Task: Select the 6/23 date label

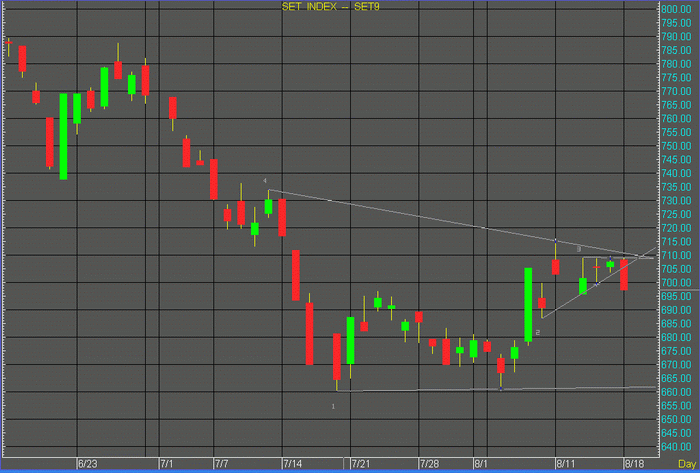Action: 88,464
